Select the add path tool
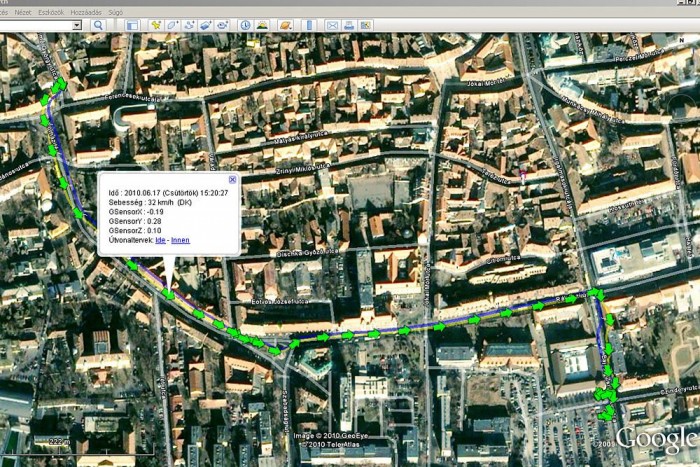Viewport: 700px width, 467px height. (189, 24)
